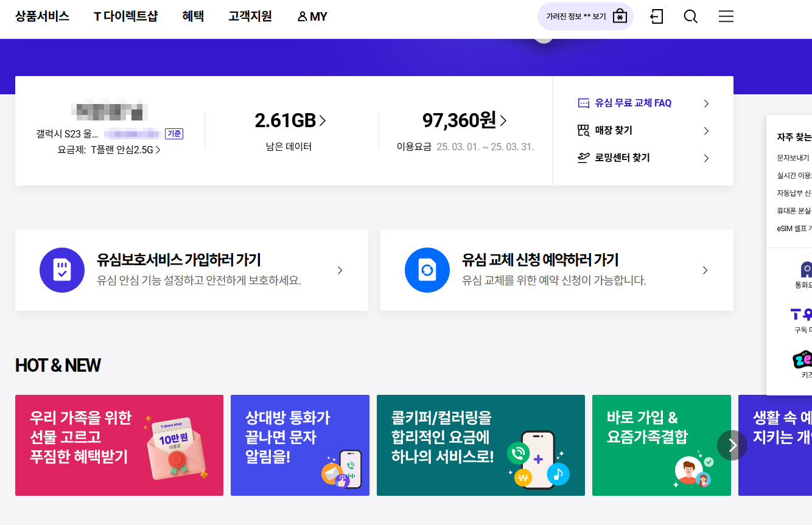Click the 실시간 이용 quick link

point(794,175)
